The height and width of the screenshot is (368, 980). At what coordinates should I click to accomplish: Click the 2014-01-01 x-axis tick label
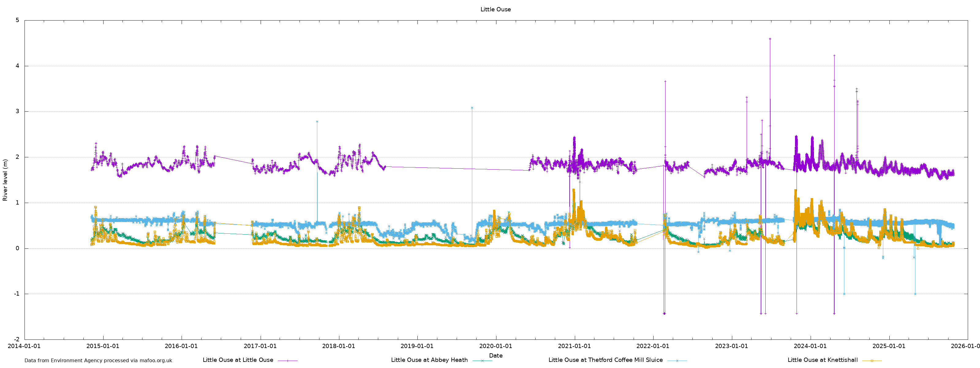click(x=24, y=346)
